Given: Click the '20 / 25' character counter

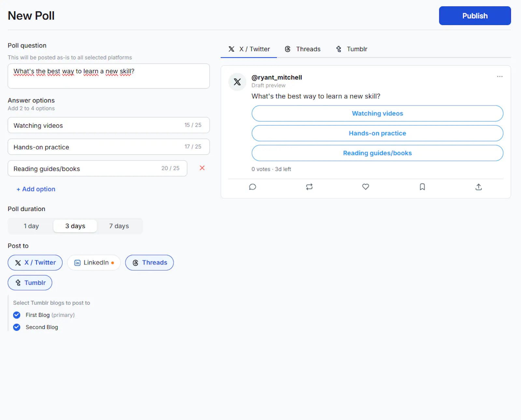Looking at the screenshot, I should coord(170,168).
